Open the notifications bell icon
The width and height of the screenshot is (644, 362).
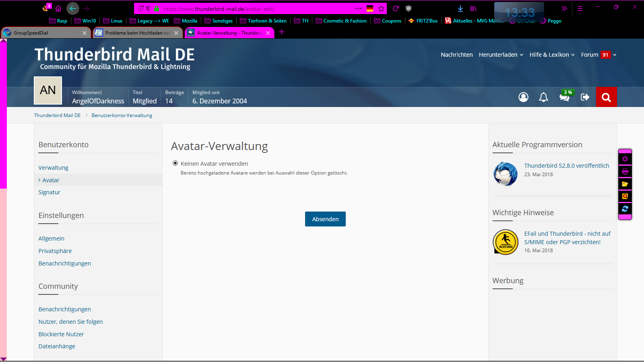[543, 97]
